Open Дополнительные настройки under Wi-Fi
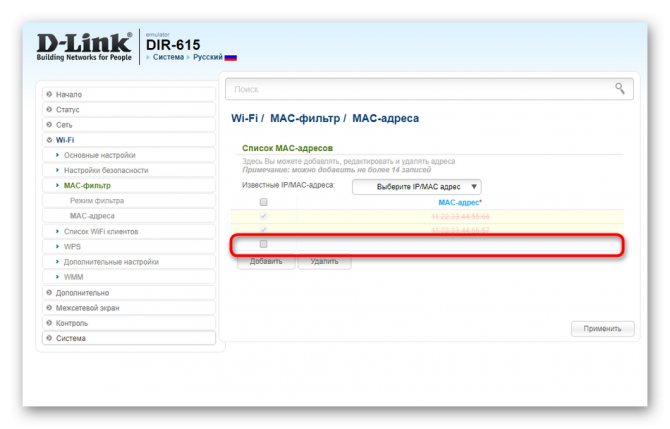Viewport: 670px width, 429px height. [129, 262]
